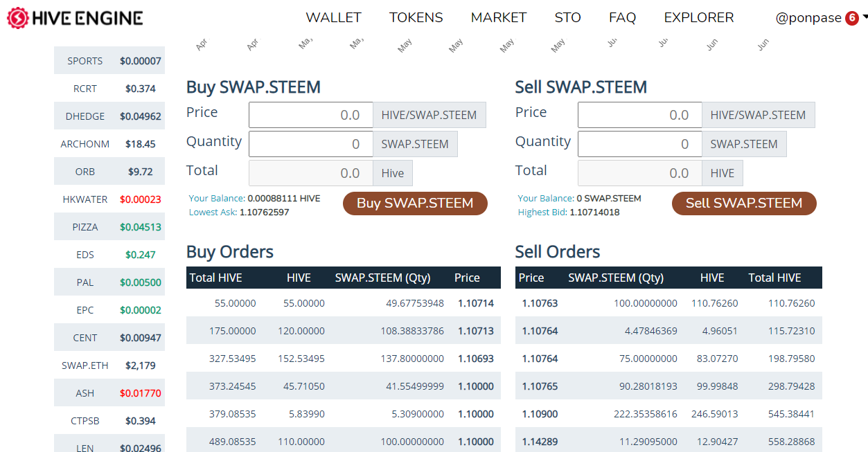Focus the Buy Price input field
Screen dimensions: 868x452
311,115
